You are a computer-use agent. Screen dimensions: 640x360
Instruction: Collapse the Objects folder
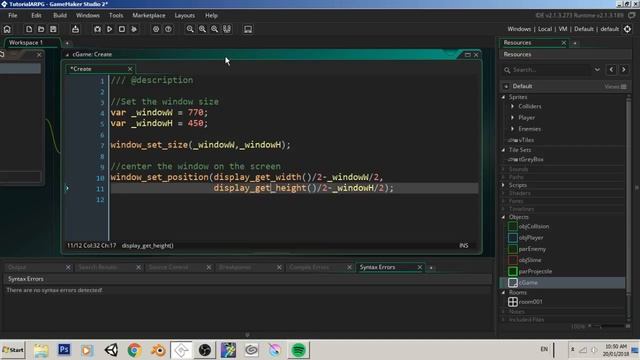pos(503,217)
